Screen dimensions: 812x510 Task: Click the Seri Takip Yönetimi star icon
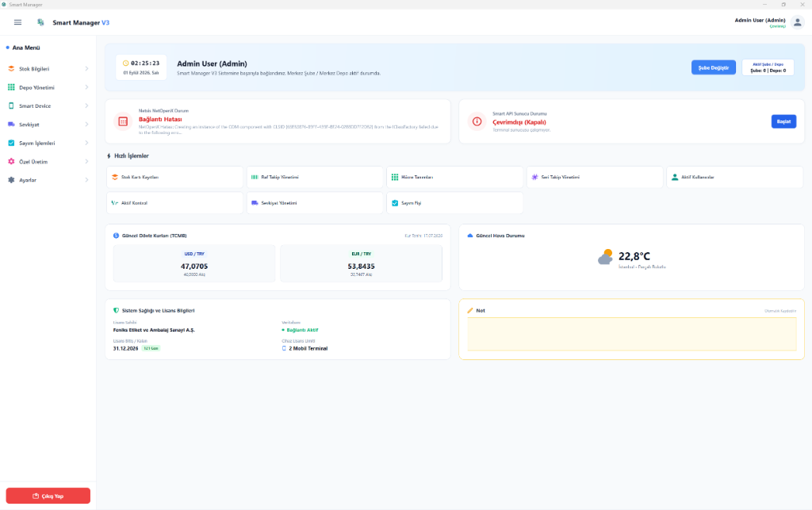[x=535, y=177]
